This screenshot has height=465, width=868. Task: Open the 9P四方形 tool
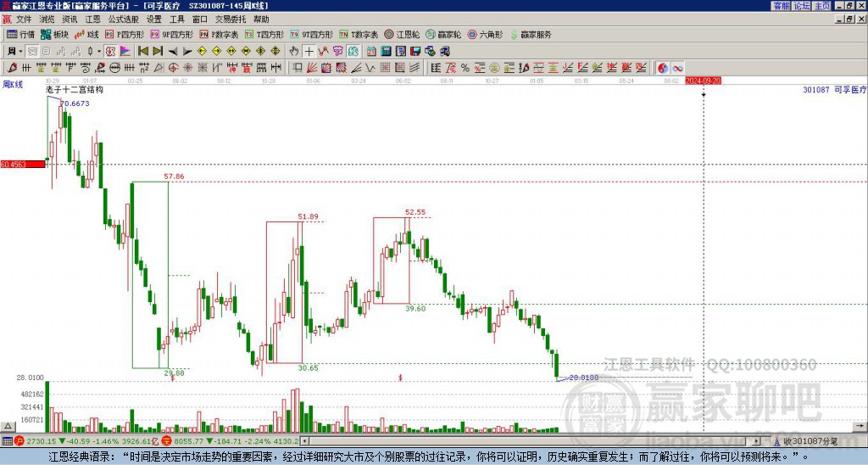(171, 34)
